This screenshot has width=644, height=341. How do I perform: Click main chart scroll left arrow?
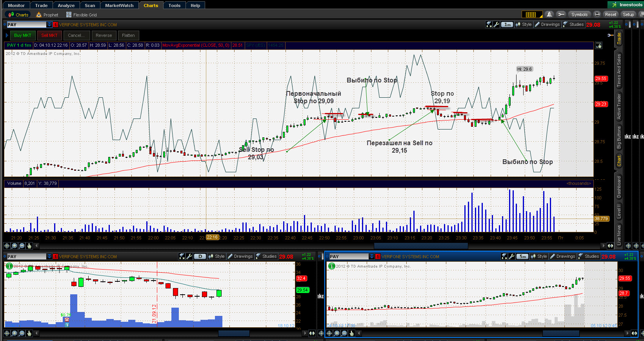(x=36, y=246)
